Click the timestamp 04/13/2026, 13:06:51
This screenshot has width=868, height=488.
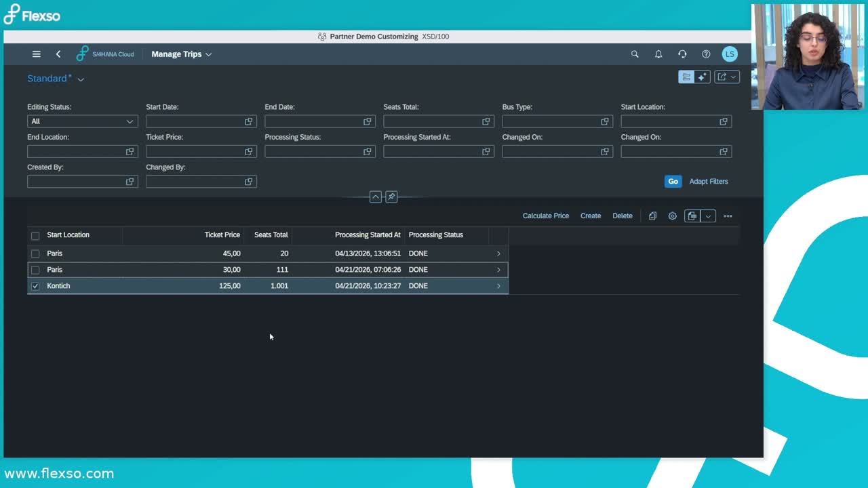pyautogui.click(x=368, y=253)
